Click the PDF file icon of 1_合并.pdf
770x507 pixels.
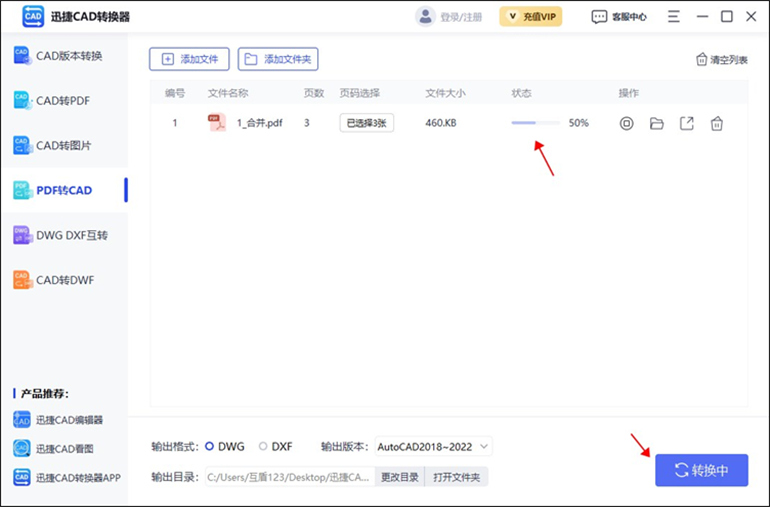pyautogui.click(x=217, y=123)
